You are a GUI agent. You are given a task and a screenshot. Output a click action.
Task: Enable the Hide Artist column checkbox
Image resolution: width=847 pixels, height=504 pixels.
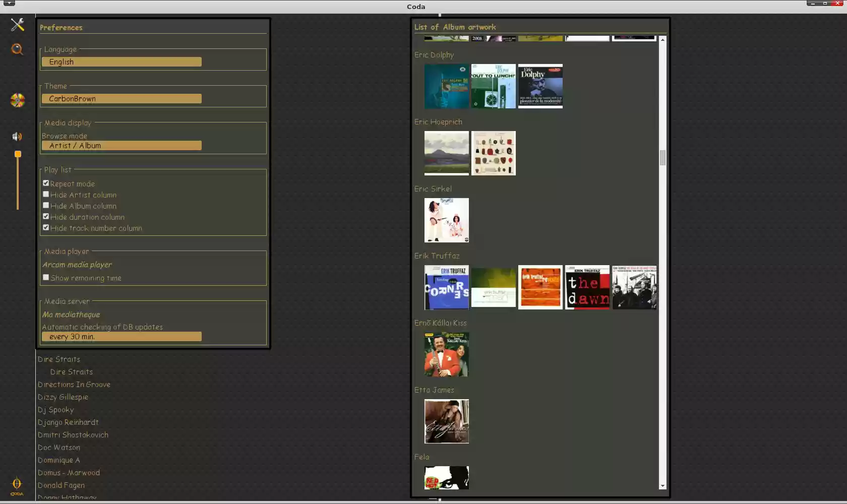tap(46, 194)
